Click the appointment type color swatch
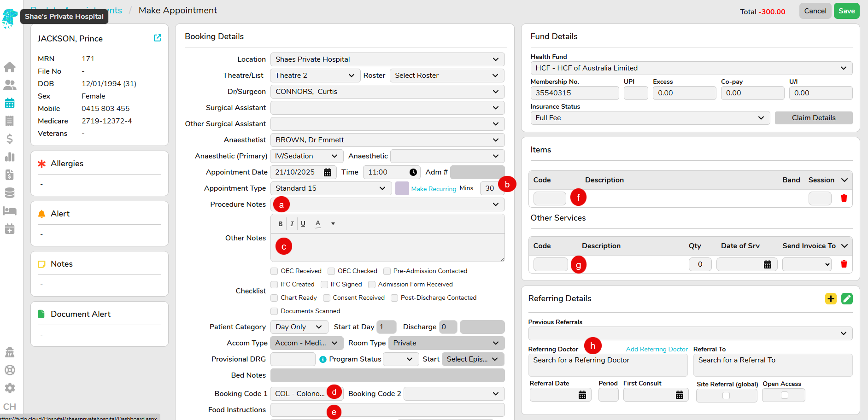 click(402, 188)
